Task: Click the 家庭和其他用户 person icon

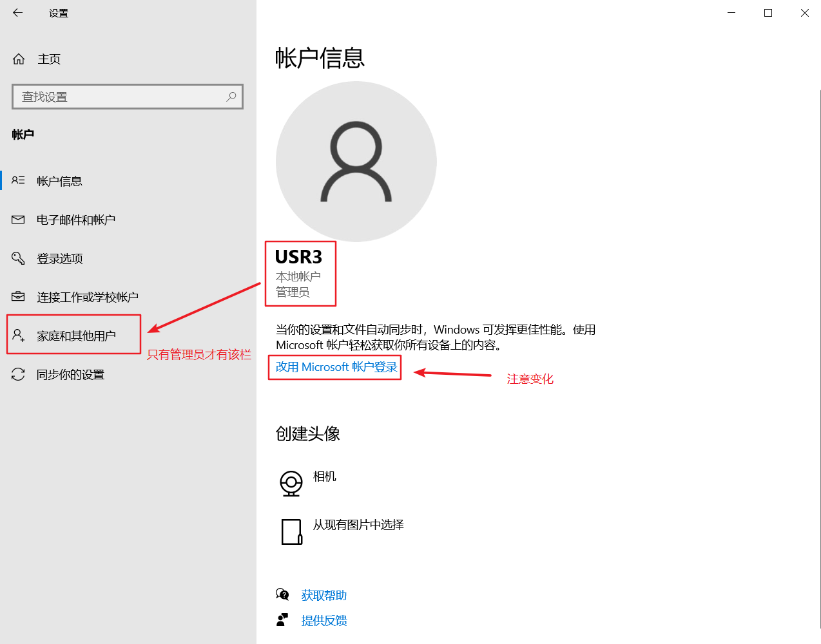Action: click(18, 335)
